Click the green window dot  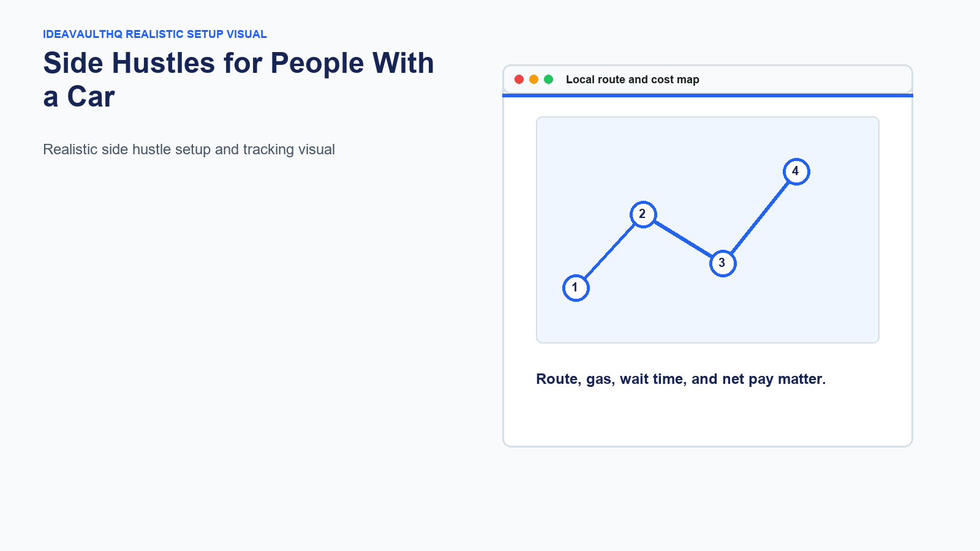548,80
